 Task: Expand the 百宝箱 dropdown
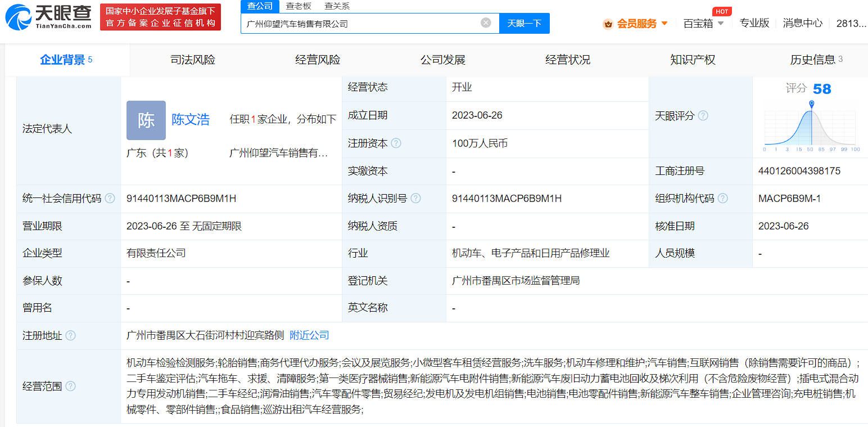(721, 24)
